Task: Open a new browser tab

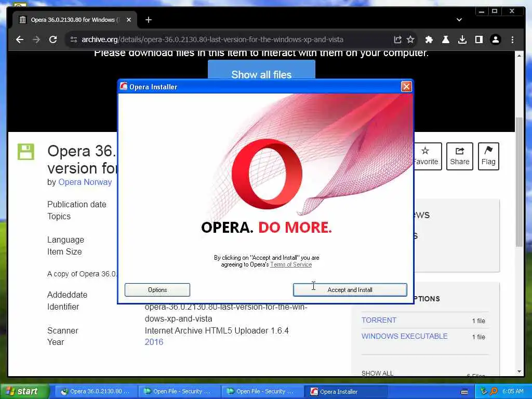Action: [148, 20]
